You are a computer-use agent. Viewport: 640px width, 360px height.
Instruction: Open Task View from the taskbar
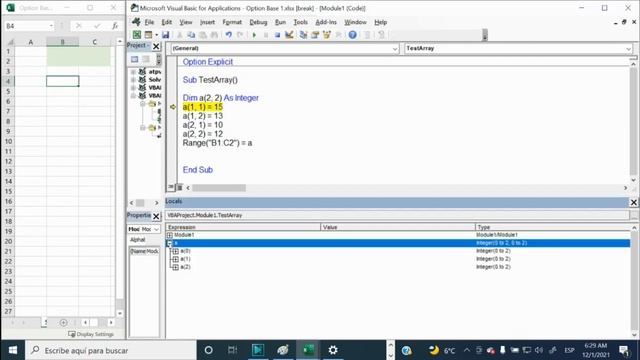point(232,350)
